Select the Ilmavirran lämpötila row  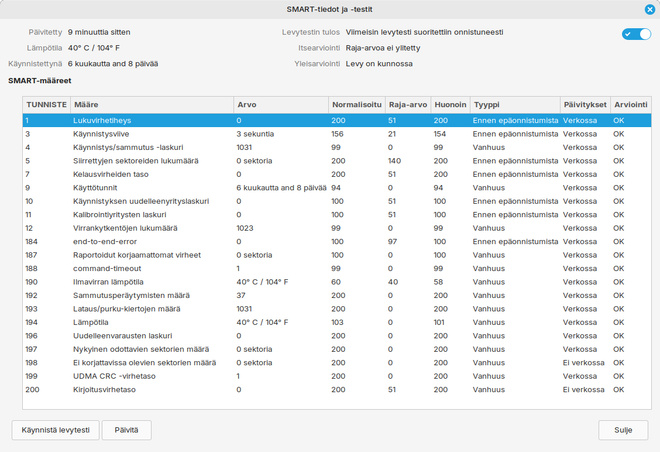click(337, 282)
